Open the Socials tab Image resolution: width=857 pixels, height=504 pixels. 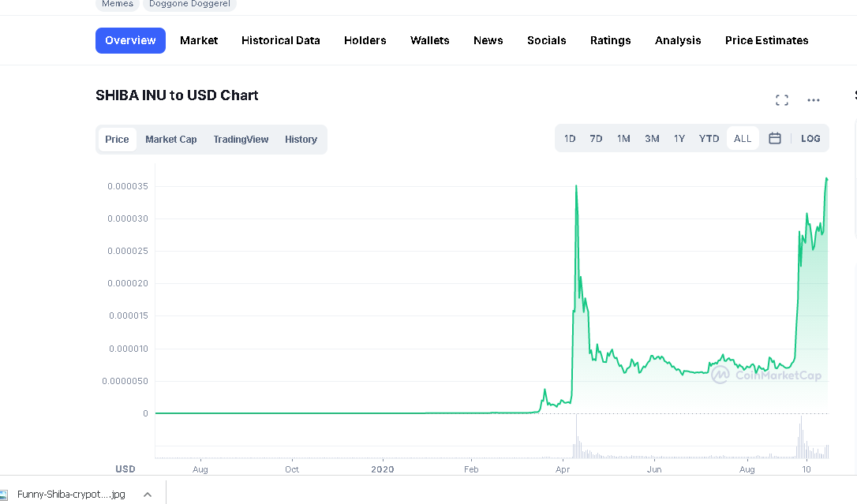(547, 40)
